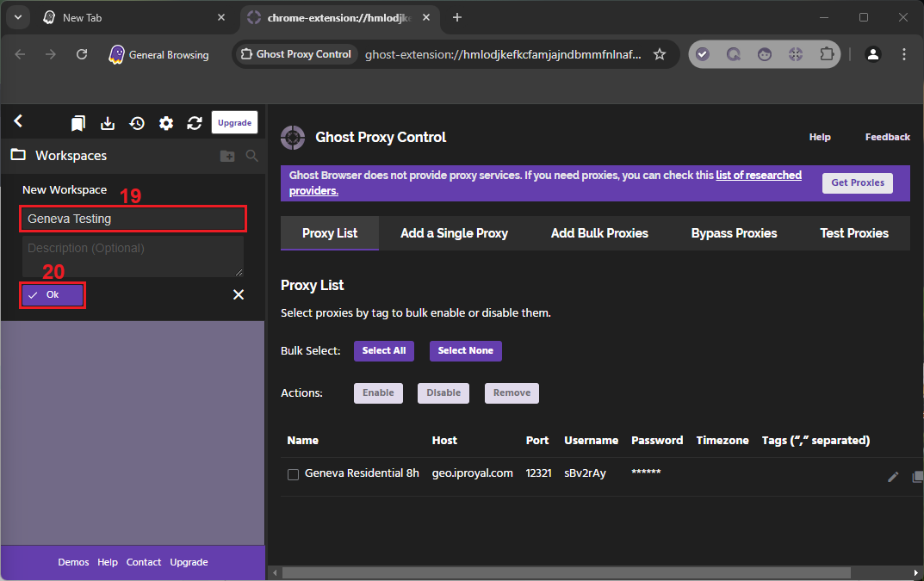Click the General Browsing identity ghost icon
Screen dimensions: 924x581
click(x=116, y=54)
